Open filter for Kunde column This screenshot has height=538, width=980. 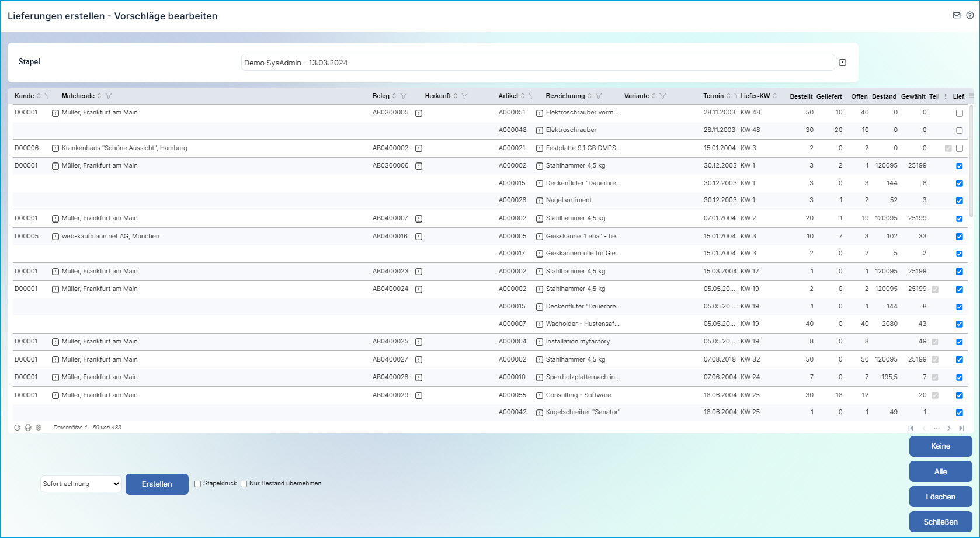click(x=47, y=96)
